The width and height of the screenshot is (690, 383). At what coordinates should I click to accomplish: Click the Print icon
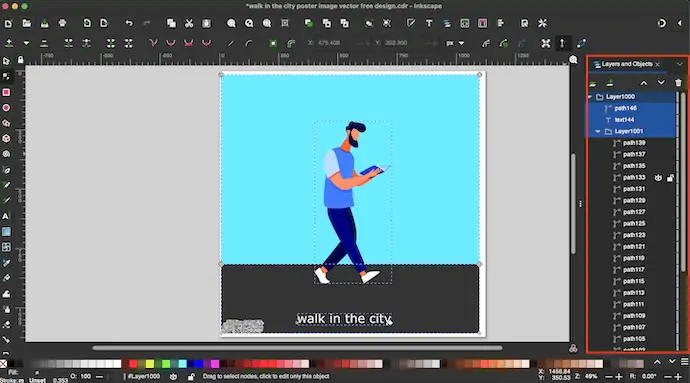[x=62, y=23]
